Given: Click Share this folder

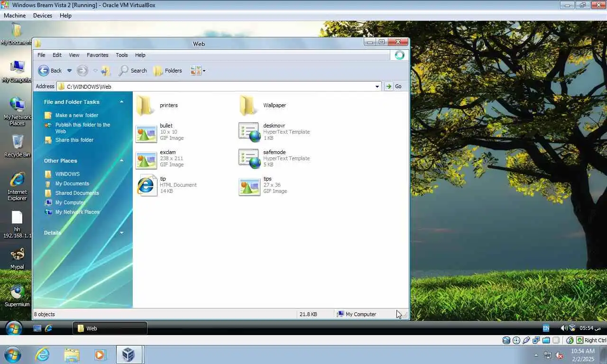Looking at the screenshot, I should [69, 140].
